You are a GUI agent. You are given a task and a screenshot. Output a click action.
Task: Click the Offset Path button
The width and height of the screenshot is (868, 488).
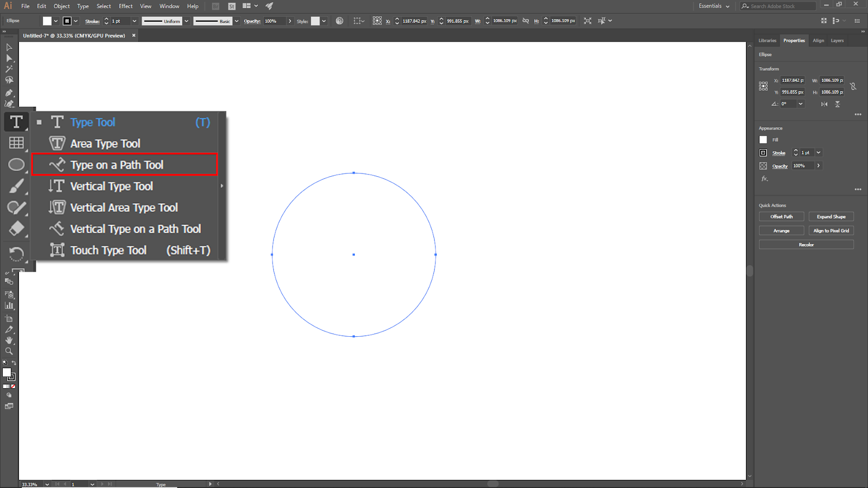click(x=781, y=216)
